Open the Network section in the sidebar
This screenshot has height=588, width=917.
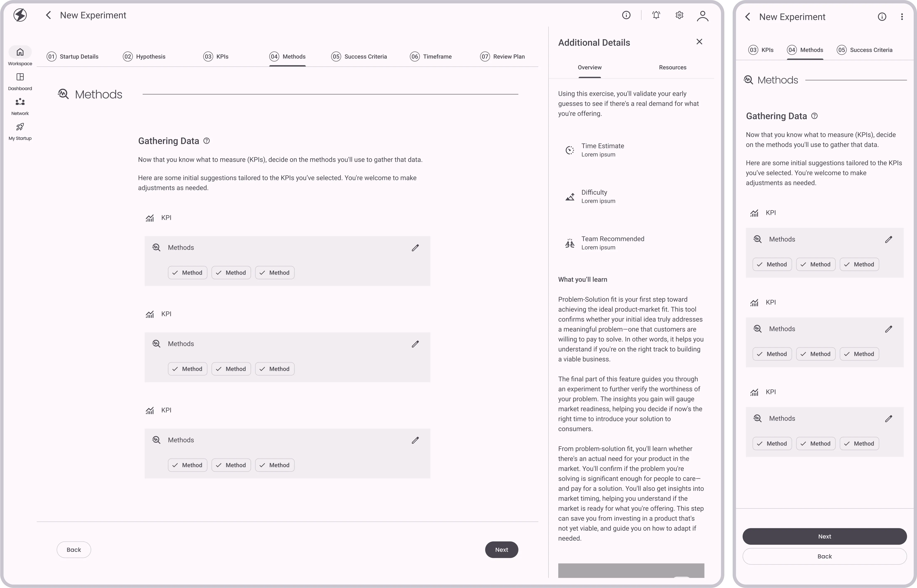[20, 106]
